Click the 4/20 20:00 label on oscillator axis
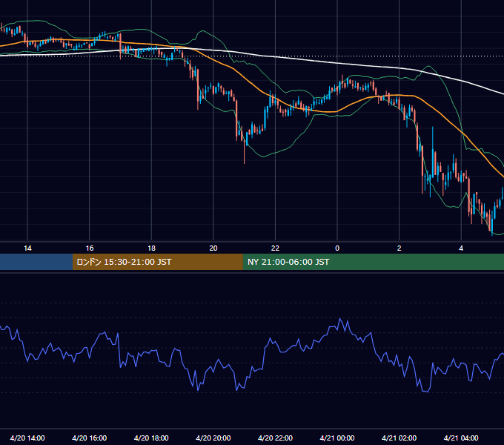This screenshot has height=445, width=504. tap(213, 438)
